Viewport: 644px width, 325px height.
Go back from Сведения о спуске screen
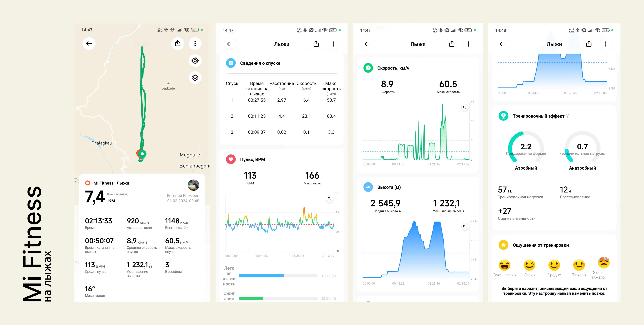coord(230,44)
